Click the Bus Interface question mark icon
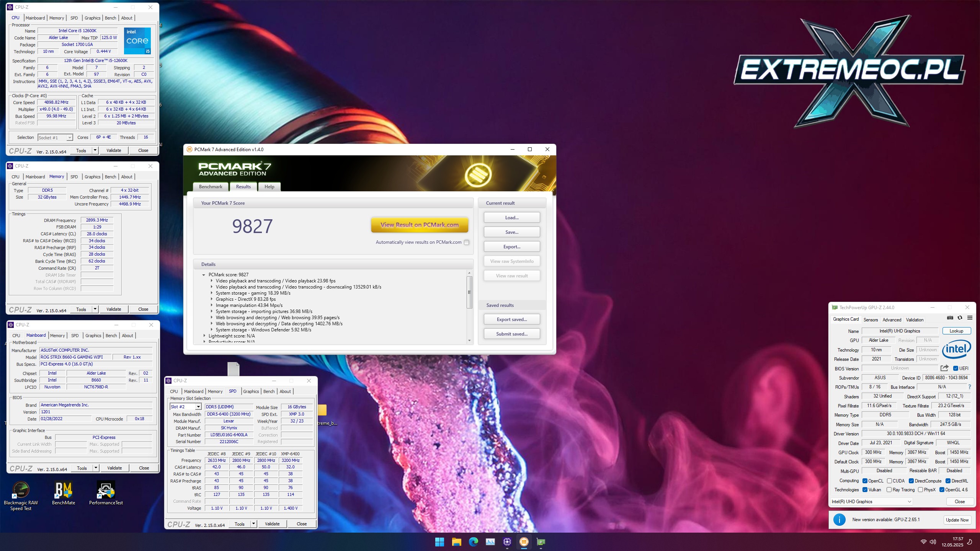Viewport: 980px width, 551px height. coord(970,387)
